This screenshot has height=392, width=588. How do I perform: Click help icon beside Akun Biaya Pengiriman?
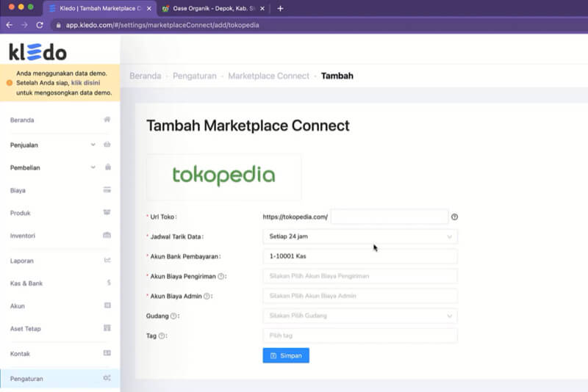point(221,276)
